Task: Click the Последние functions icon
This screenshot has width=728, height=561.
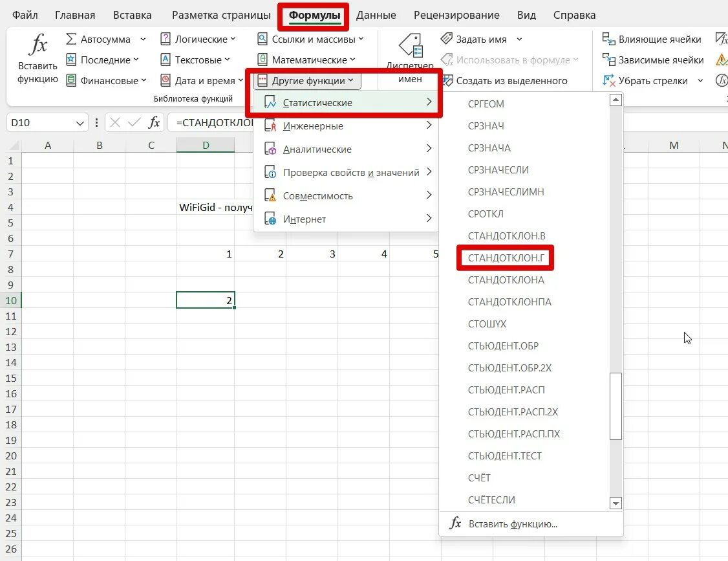Action: (x=71, y=60)
